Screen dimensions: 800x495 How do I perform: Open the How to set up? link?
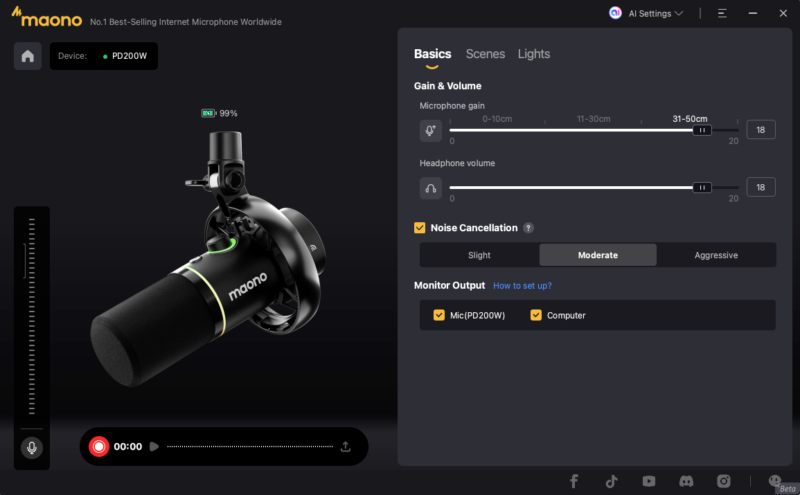click(522, 286)
